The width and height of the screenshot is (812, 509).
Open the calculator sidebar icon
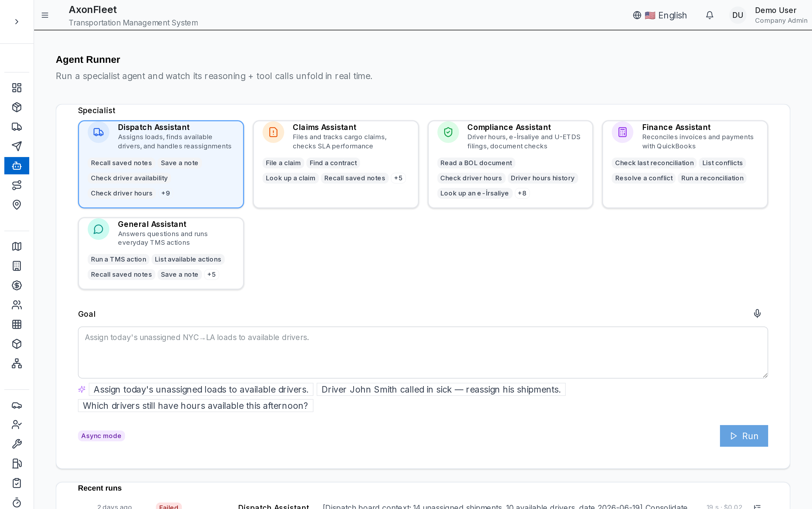click(x=17, y=266)
